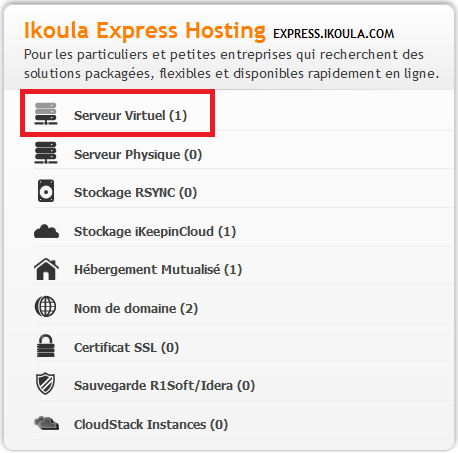
Task: Click the Nom de domaine globe icon
Action: point(46,307)
